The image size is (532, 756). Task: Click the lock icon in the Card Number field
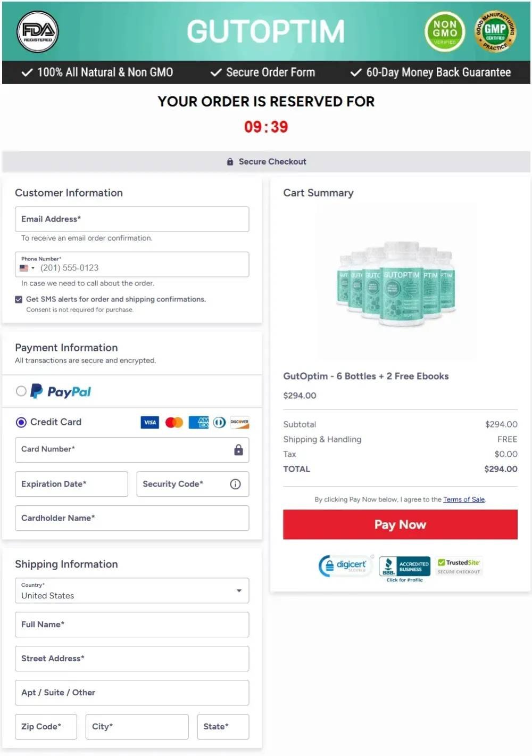tap(238, 450)
